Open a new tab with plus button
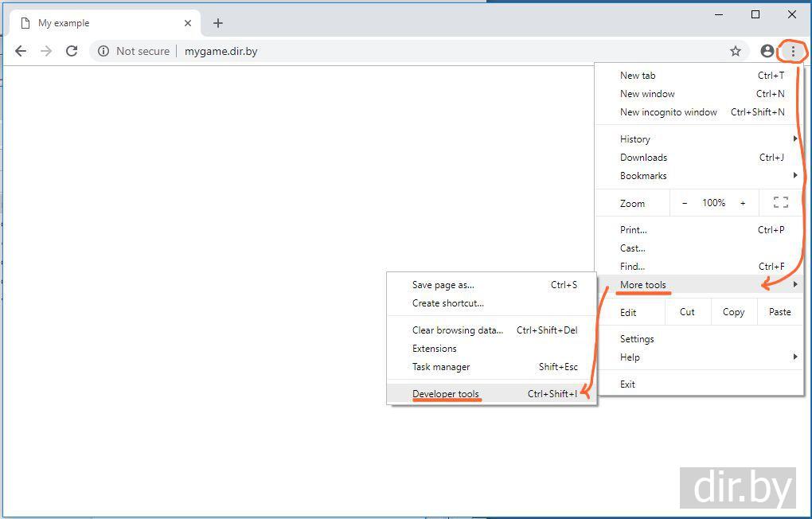This screenshot has height=519, width=812. (x=218, y=23)
